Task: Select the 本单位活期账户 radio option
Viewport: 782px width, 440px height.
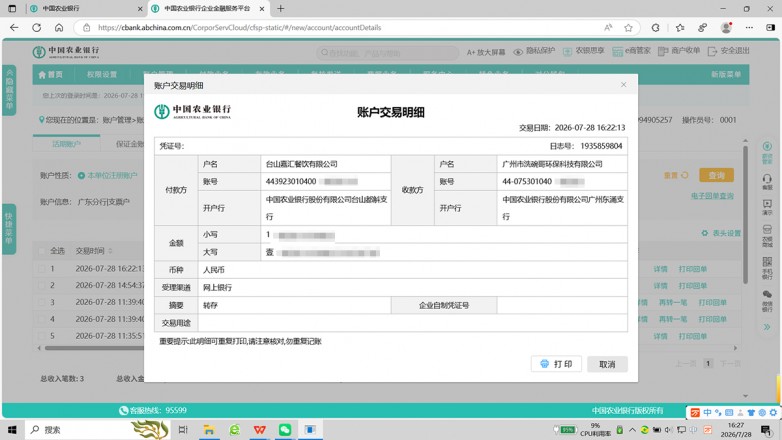Action: tap(81, 176)
